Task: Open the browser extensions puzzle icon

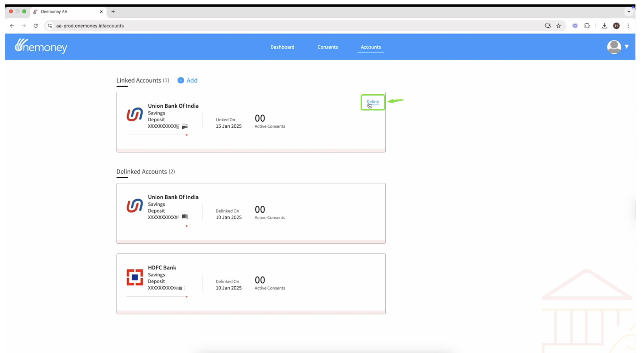Action: [587, 26]
